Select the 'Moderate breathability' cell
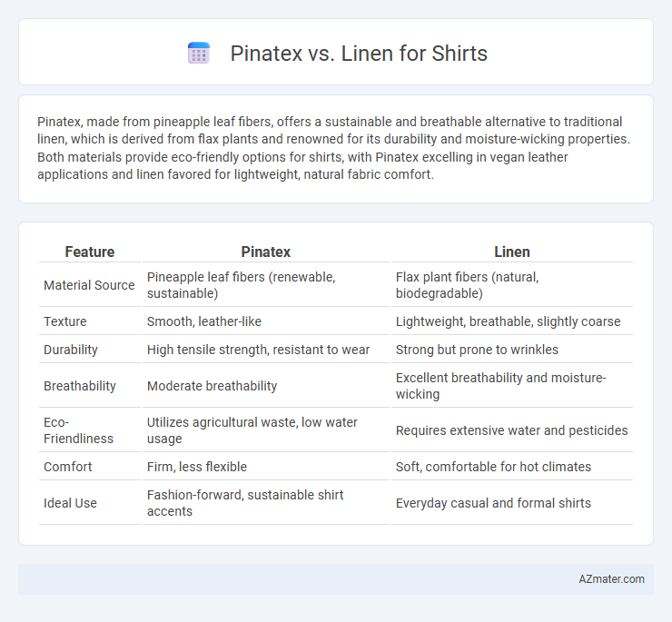The image size is (672, 622). pyautogui.click(x=266, y=386)
